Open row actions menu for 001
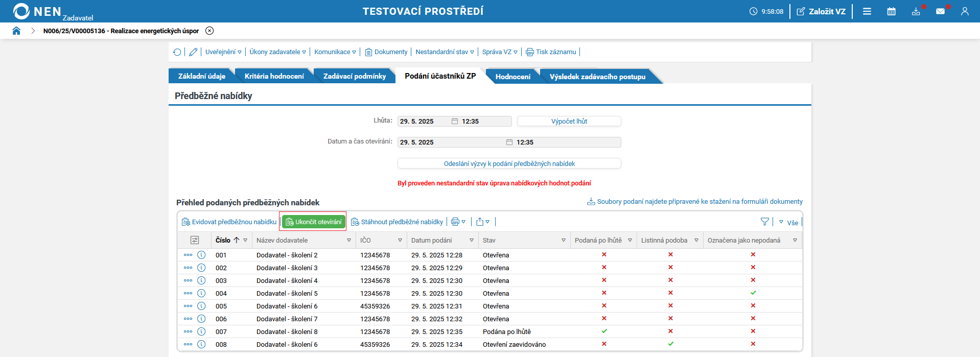Screen dimensions: 980x357 [x=188, y=255]
